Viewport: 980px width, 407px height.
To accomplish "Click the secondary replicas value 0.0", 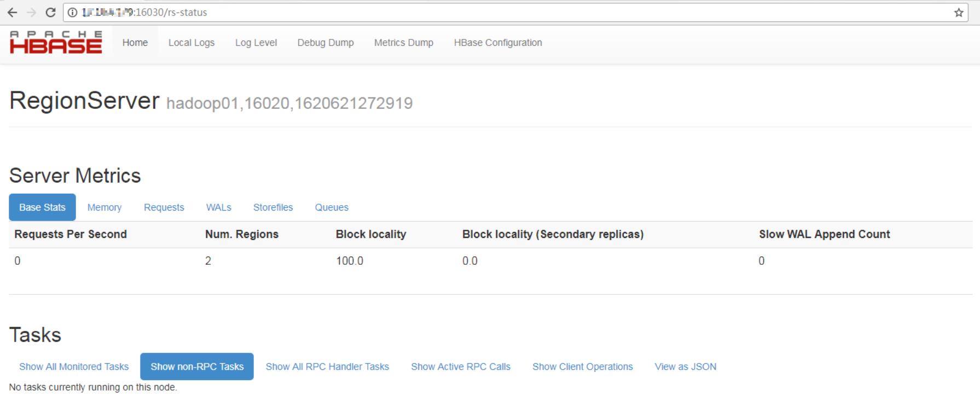I will click(x=470, y=261).
